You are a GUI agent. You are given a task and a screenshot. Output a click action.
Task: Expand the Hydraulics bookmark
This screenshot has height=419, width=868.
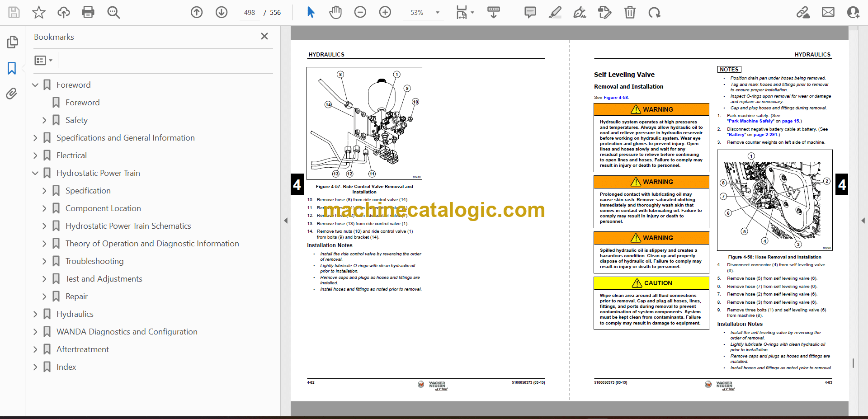[x=35, y=314]
